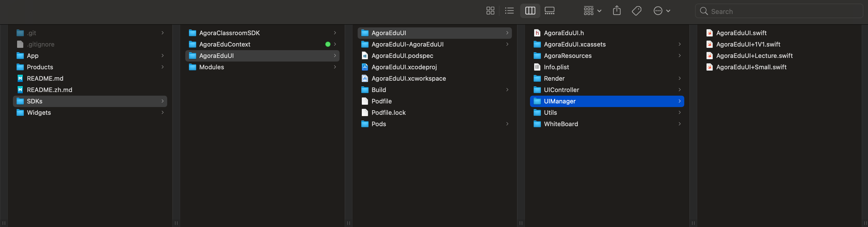Expand the Utils folder chevron
868x227 pixels.
click(680, 112)
